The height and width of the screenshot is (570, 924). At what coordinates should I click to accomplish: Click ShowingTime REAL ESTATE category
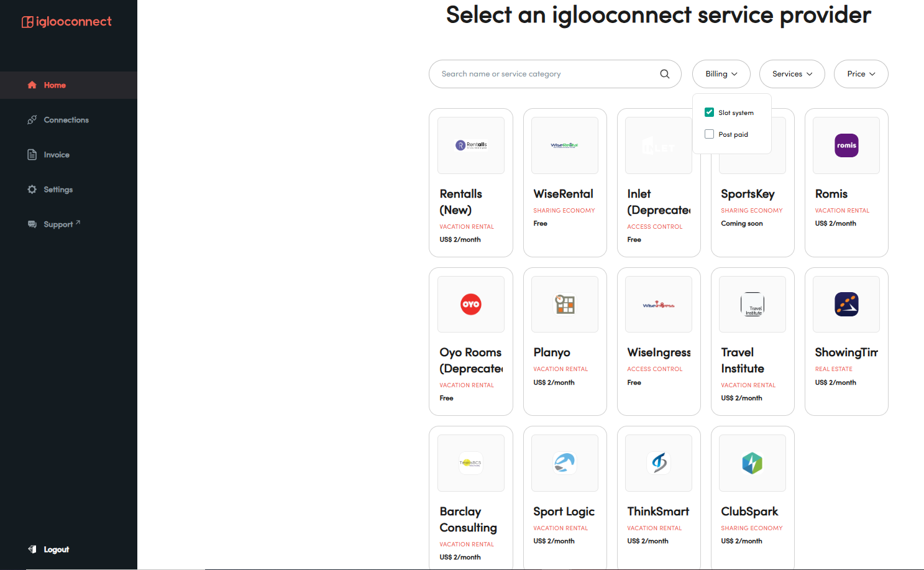(x=834, y=369)
